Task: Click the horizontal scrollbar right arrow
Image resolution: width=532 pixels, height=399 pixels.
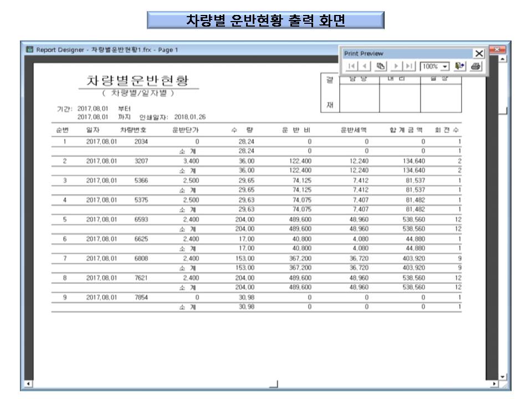Action: tap(494, 383)
